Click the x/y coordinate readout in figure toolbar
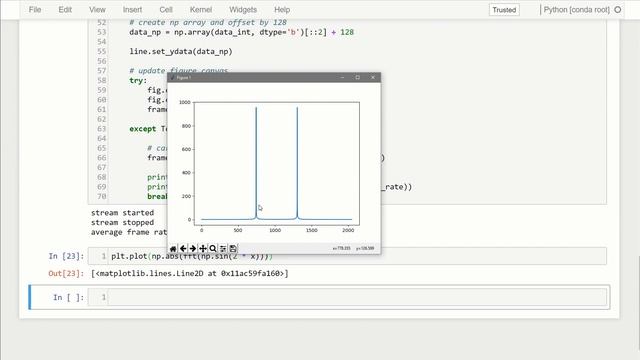Screen dimensions: 640x360 point(353,248)
